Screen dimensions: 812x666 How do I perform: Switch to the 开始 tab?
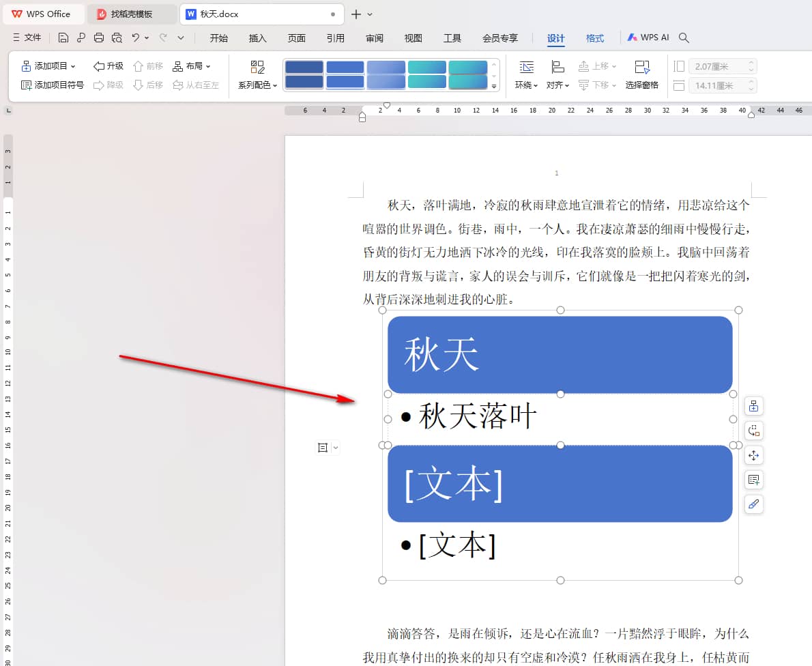[218, 38]
